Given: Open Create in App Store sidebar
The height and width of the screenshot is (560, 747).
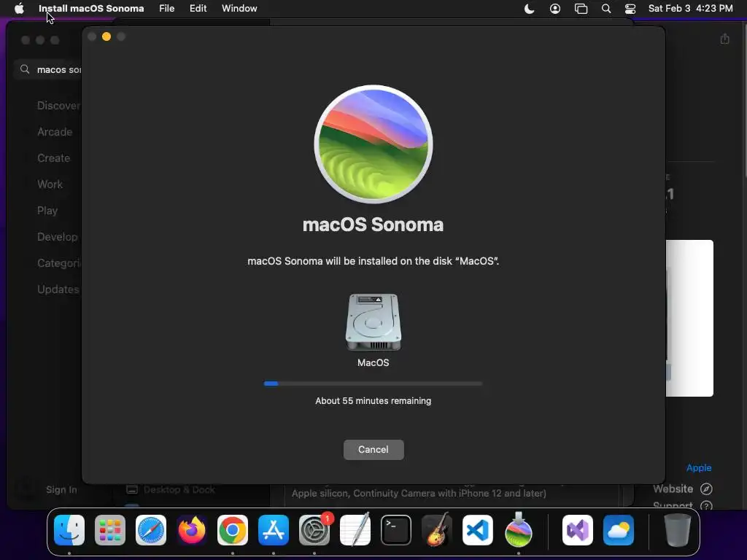Looking at the screenshot, I should (53, 158).
